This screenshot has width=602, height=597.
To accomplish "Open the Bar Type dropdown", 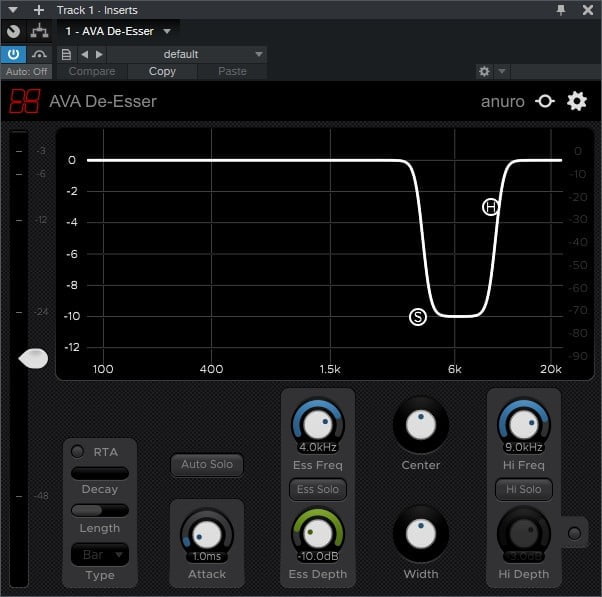I will click(x=100, y=554).
